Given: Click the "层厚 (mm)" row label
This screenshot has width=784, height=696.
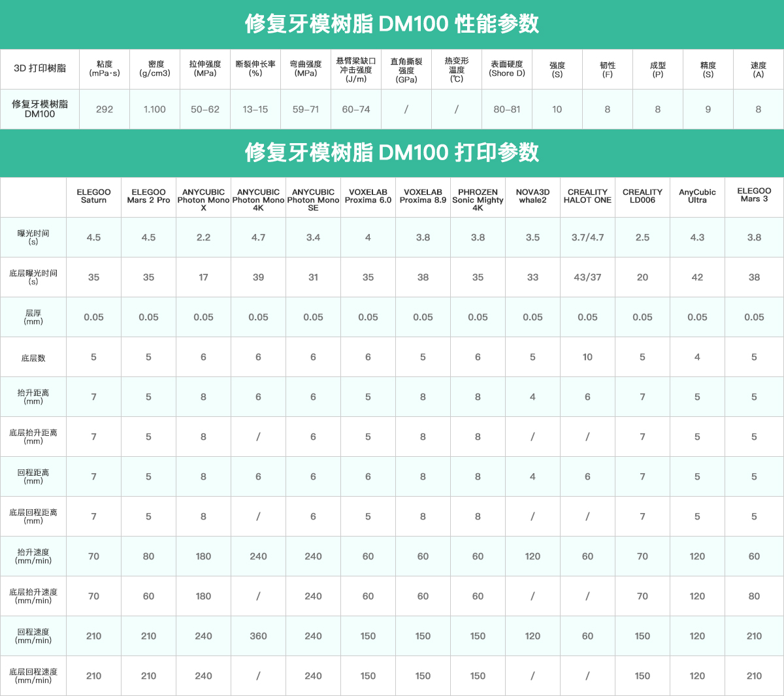Looking at the screenshot, I should click(x=33, y=317).
